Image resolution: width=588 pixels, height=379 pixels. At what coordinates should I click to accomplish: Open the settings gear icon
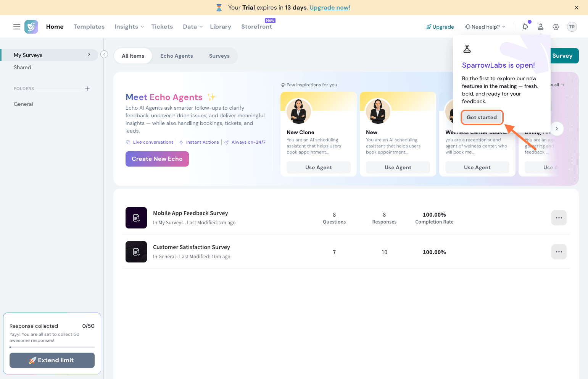pos(556,27)
